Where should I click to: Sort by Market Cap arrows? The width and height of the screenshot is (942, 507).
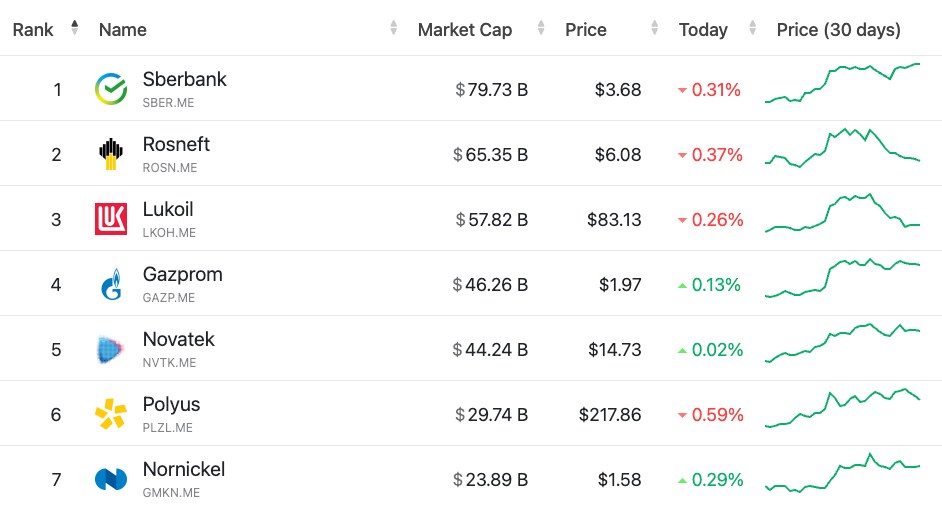[x=541, y=29]
